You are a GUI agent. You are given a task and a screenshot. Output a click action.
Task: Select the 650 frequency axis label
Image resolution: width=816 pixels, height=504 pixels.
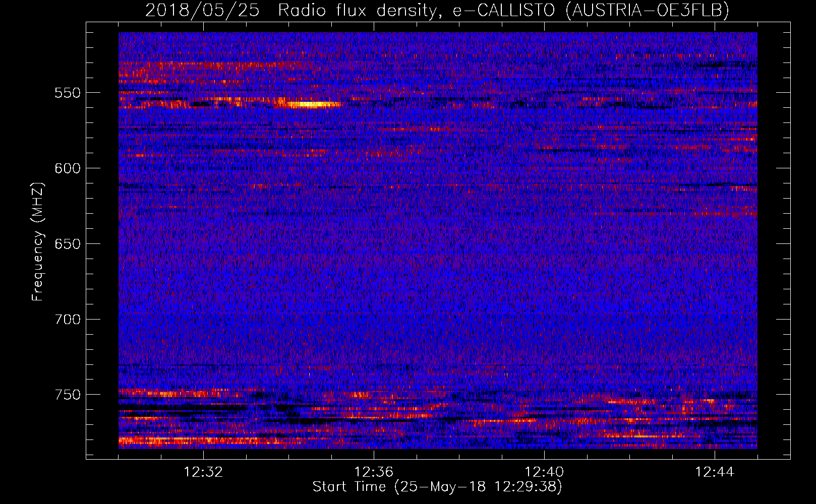(x=68, y=244)
